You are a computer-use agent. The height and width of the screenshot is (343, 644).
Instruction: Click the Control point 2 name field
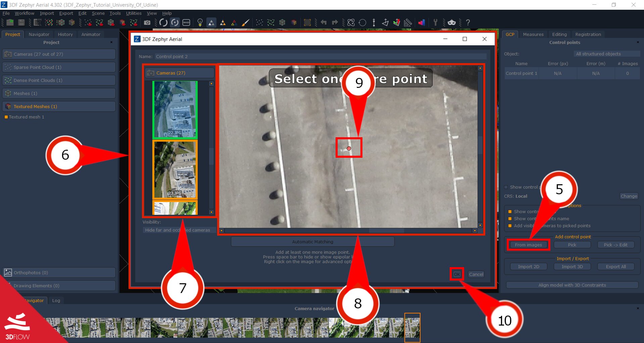click(x=320, y=56)
